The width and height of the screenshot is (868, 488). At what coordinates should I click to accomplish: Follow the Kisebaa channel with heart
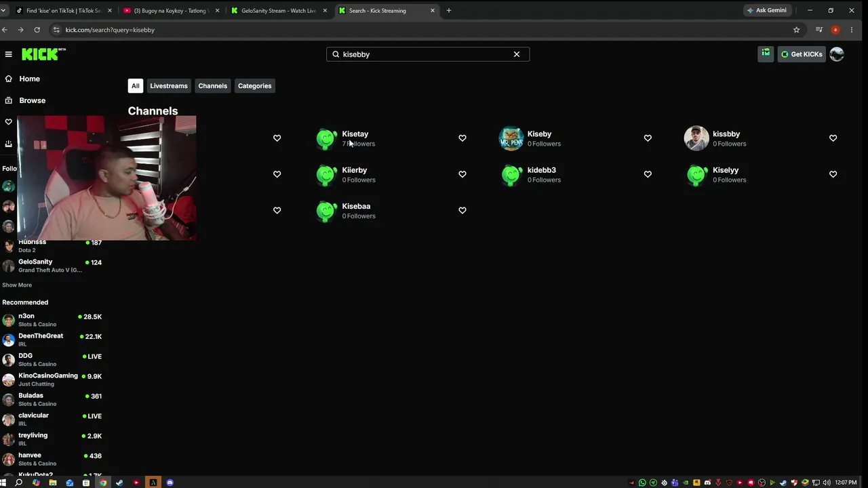[462, 210]
